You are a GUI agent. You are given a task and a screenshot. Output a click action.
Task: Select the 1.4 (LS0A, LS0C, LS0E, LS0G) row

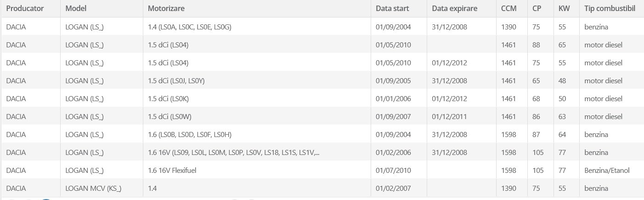322,27
